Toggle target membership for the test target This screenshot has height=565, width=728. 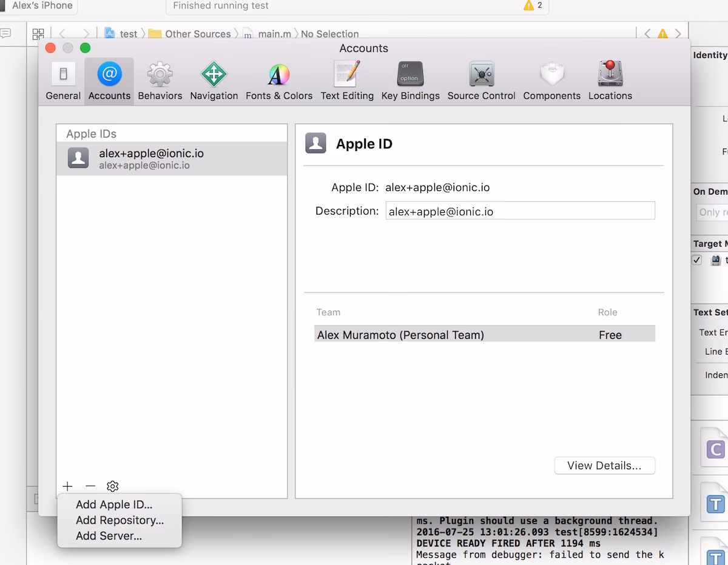point(696,259)
